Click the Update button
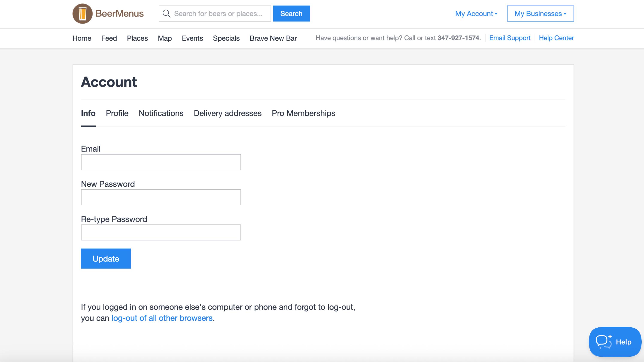The height and width of the screenshot is (362, 644). pos(106,258)
